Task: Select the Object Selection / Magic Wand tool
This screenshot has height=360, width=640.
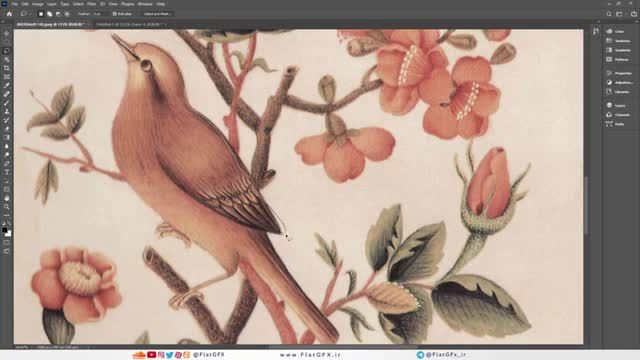Action: pyautogui.click(x=7, y=59)
